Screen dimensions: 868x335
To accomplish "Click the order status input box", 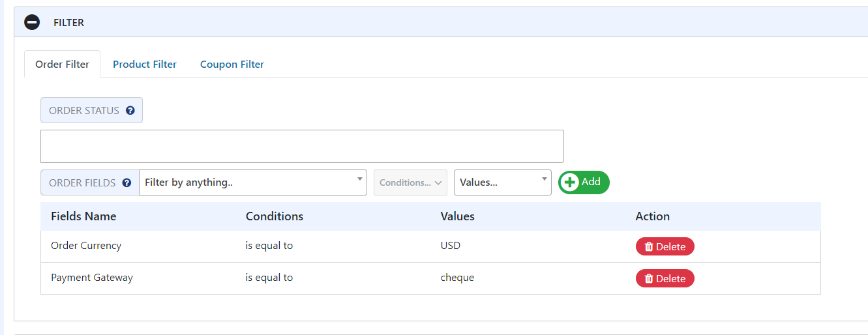I will 302,147.
